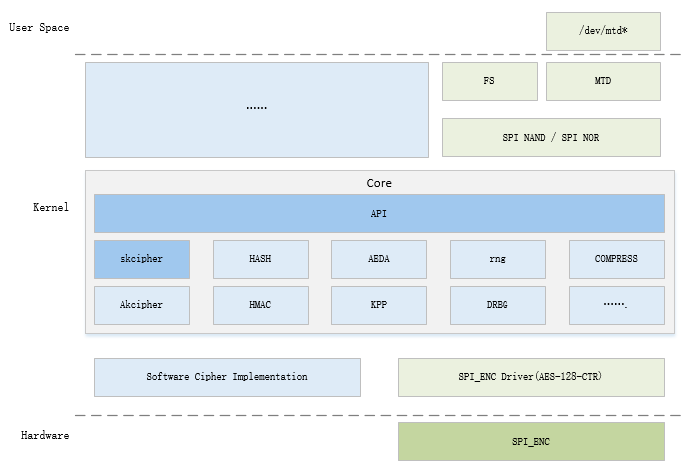Click the SPI_ENC Driver(AES-128-CTR) box

coord(531,377)
